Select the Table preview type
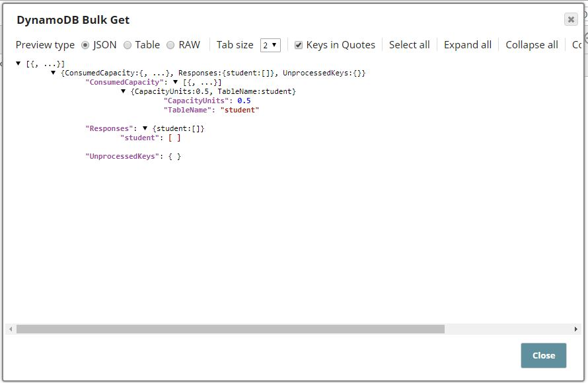The image size is (588, 383). click(x=128, y=45)
